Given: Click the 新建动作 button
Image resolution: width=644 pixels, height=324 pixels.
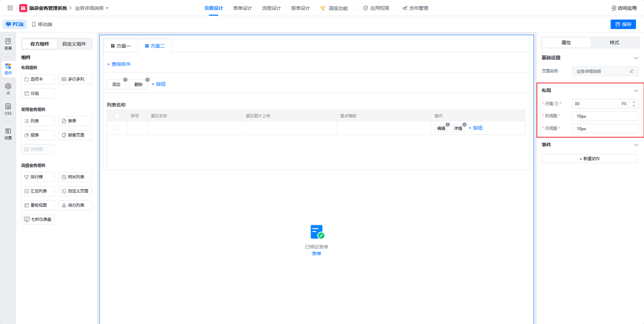Looking at the screenshot, I should tap(589, 159).
